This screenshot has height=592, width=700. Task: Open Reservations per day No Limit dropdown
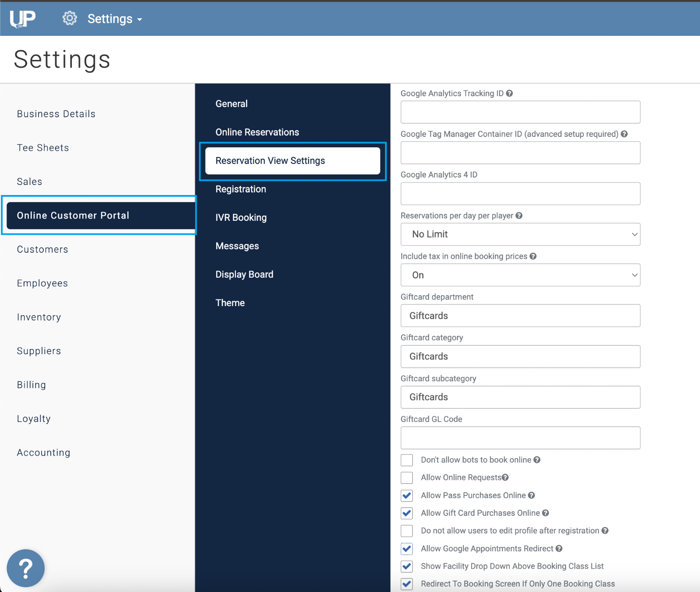[x=521, y=234]
